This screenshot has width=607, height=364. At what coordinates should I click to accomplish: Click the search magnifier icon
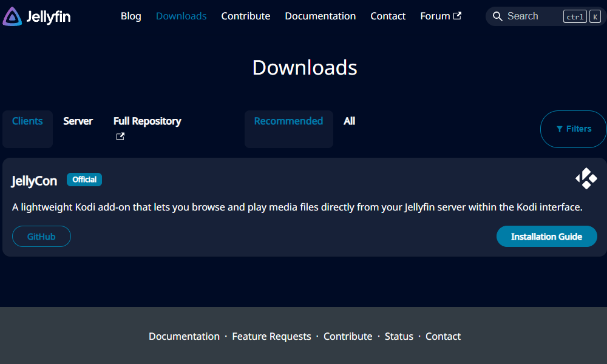pos(498,16)
